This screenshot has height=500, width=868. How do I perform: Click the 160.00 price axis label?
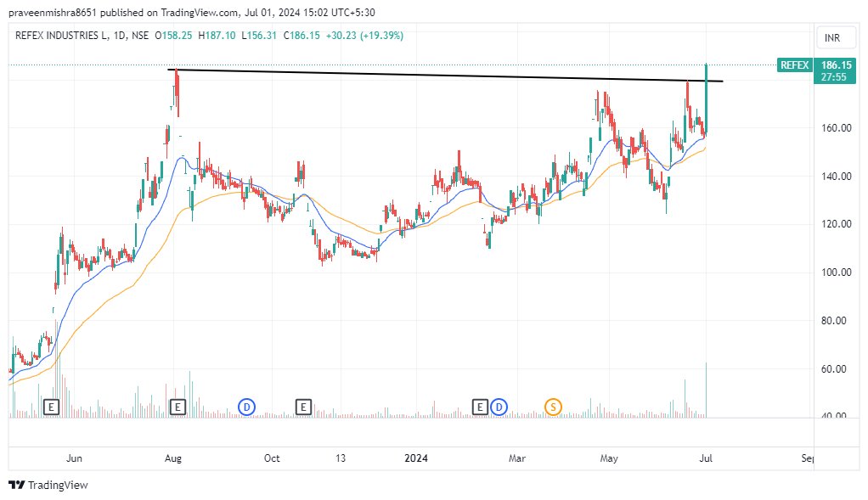836,128
